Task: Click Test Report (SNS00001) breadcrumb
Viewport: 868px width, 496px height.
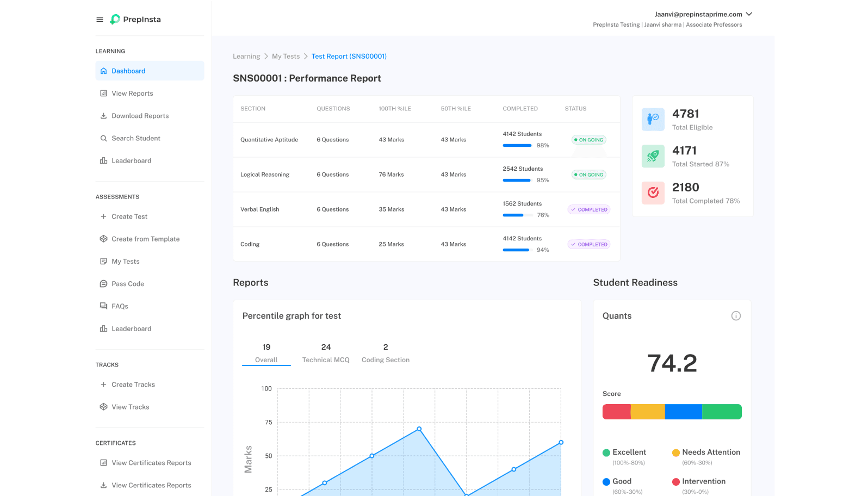Action: pos(349,57)
